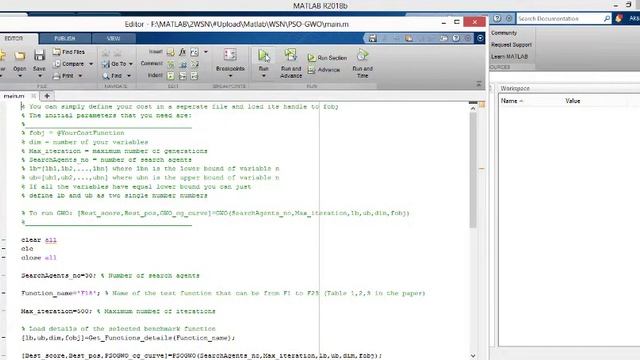Click the Switch Windows icon in Editor quick access
The width and height of the screenshot is (640, 360).
pos(444,38)
